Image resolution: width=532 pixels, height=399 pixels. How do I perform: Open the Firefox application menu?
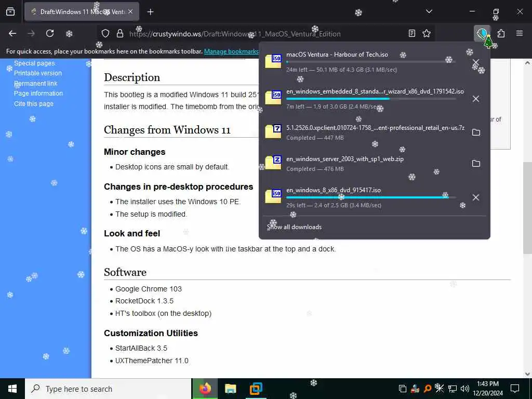coord(520,34)
